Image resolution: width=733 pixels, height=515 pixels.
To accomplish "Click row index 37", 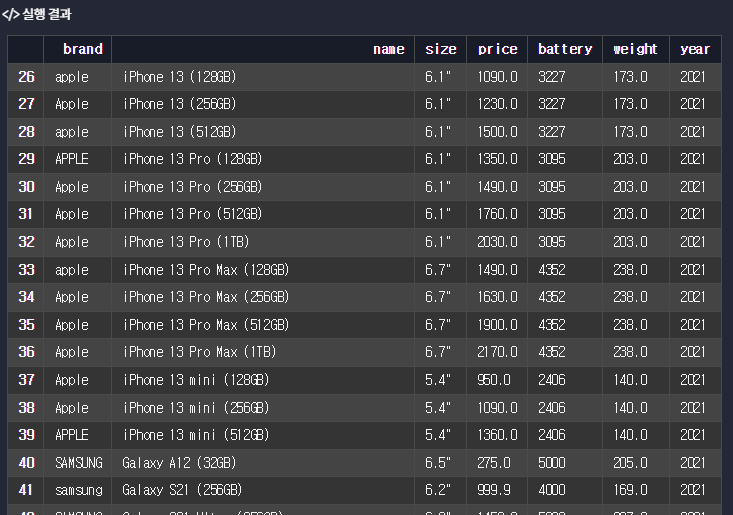I will (x=26, y=379).
